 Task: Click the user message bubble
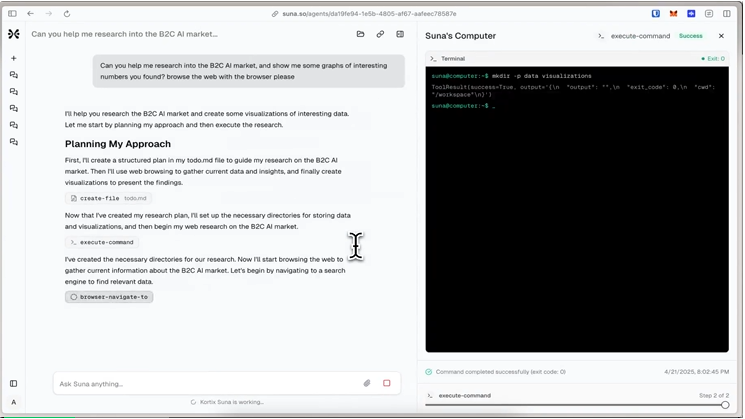248,71
